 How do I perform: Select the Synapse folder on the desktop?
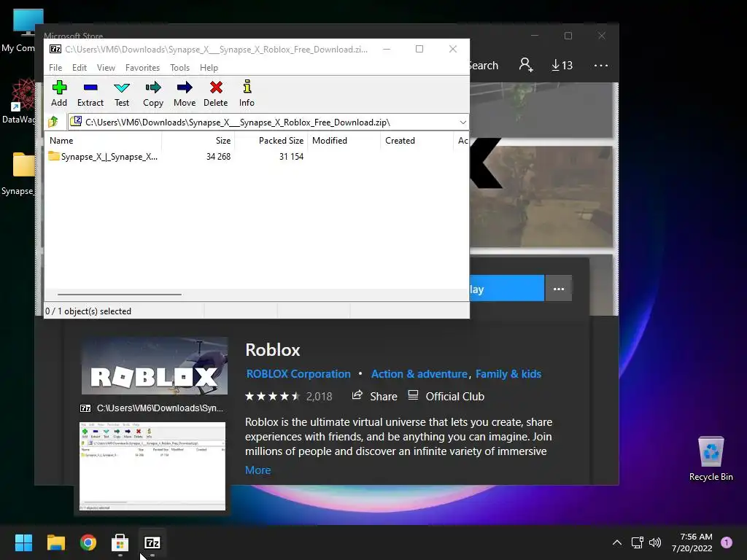tap(18, 174)
